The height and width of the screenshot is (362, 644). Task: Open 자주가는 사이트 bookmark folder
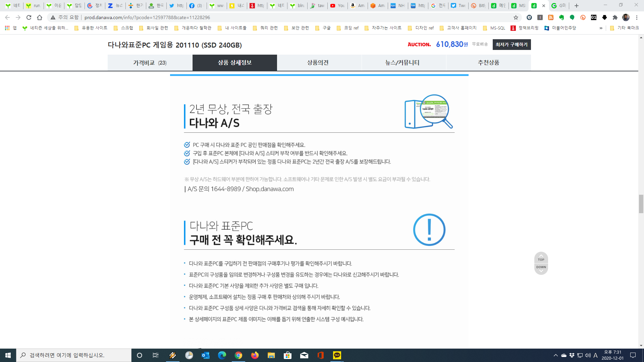tap(383, 28)
